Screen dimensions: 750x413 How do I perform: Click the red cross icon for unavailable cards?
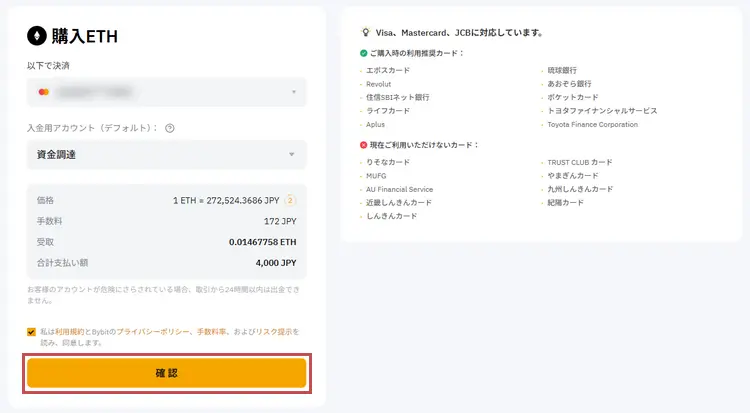(x=364, y=145)
